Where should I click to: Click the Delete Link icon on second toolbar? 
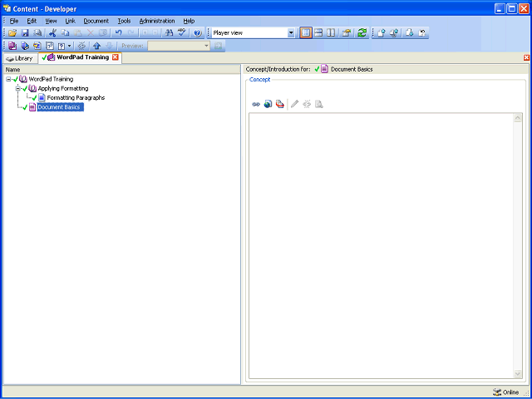coord(81,46)
